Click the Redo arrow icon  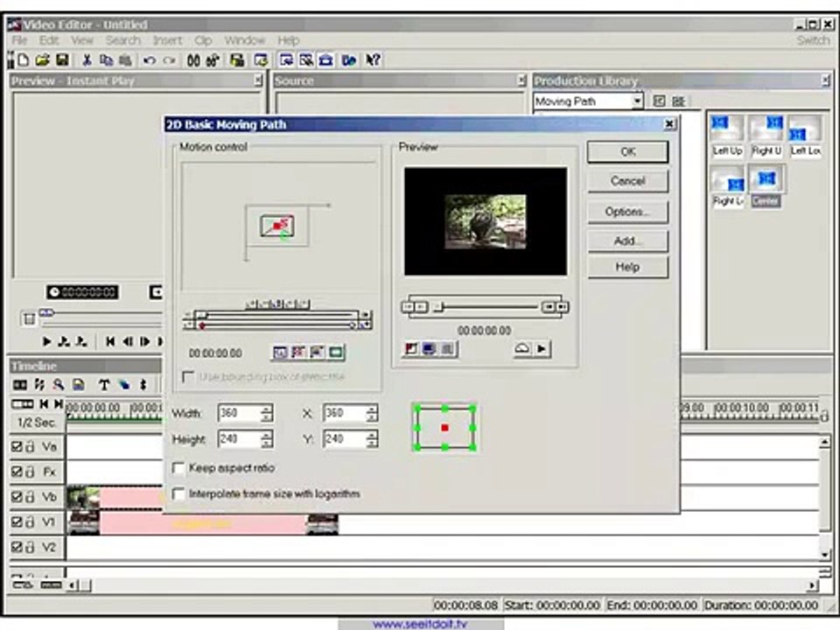click(169, 60)
